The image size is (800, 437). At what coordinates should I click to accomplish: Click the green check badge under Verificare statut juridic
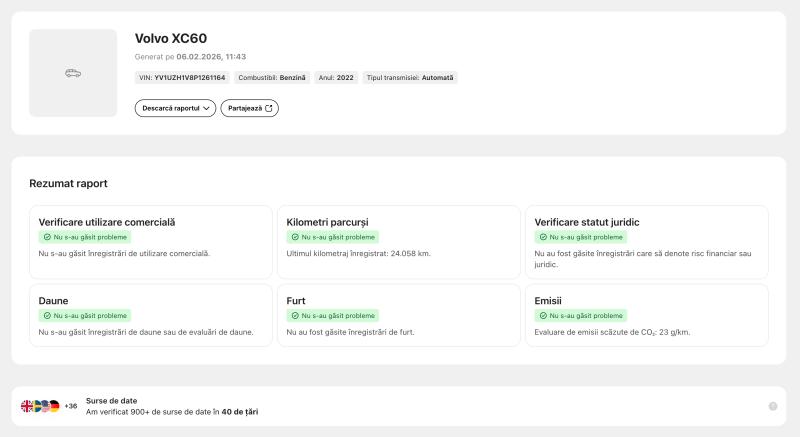(581, 237)
